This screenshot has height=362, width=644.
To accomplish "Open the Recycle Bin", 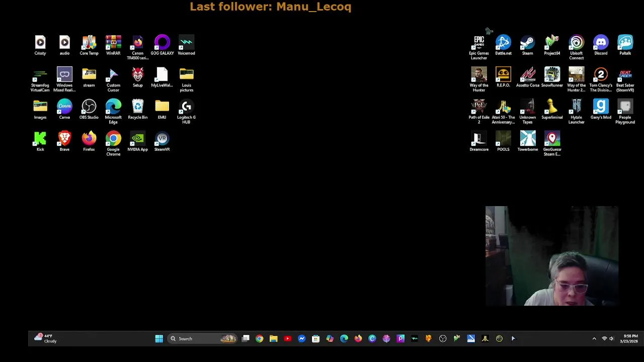I will (137, 110).
